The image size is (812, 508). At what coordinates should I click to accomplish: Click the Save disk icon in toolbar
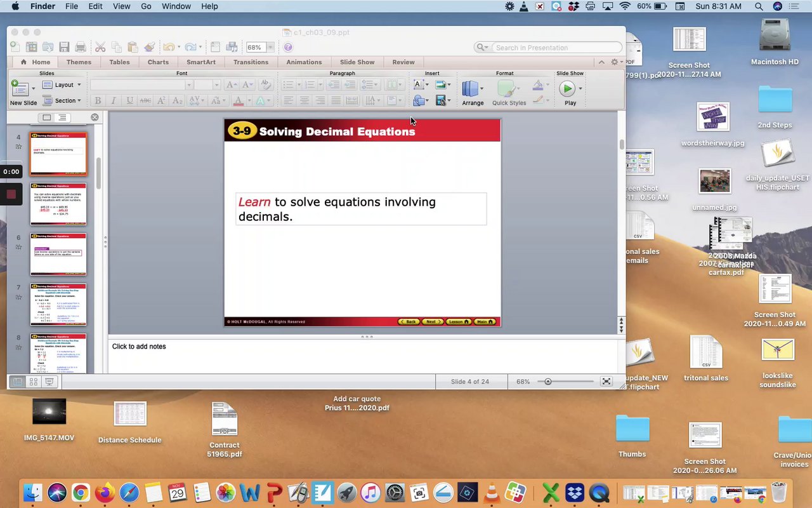point(64,47)
